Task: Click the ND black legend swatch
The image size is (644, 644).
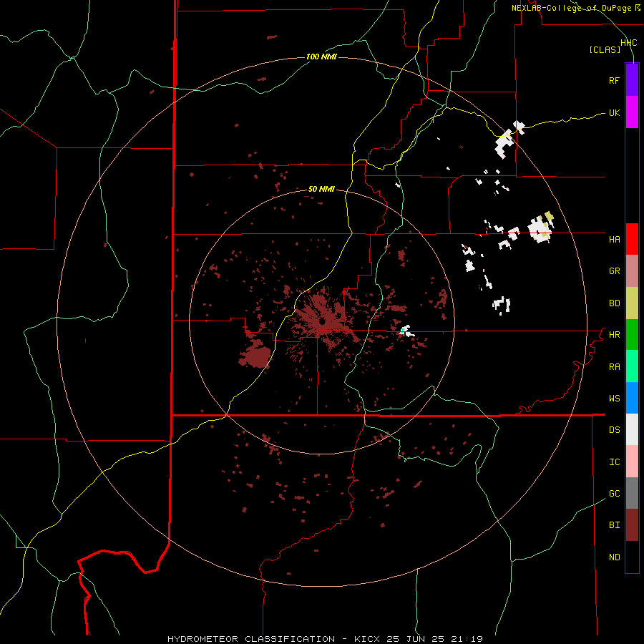Action: point(632,557)
